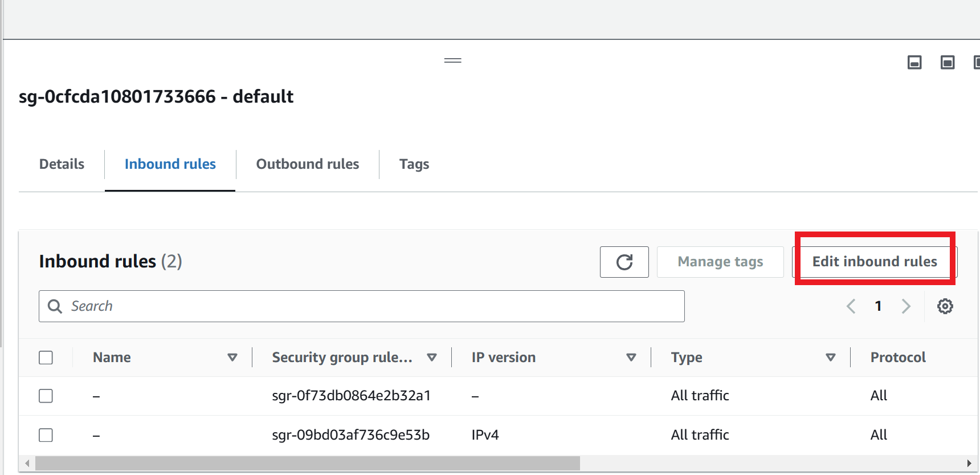Click the horizontal scrollbar thumb
980x475 pixels.
308,463
